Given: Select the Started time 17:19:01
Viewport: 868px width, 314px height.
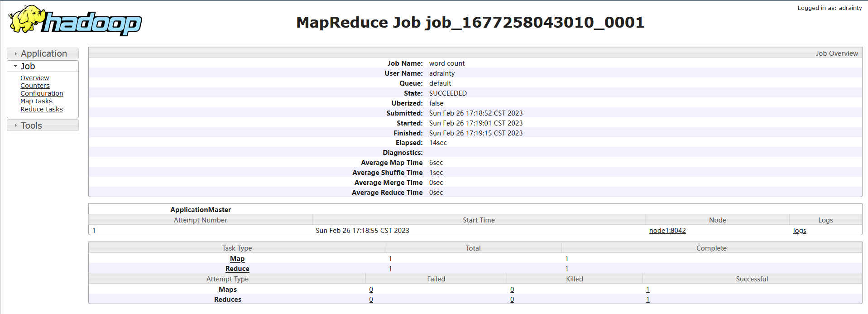Looking at the screenshot, I should [476, 123].
